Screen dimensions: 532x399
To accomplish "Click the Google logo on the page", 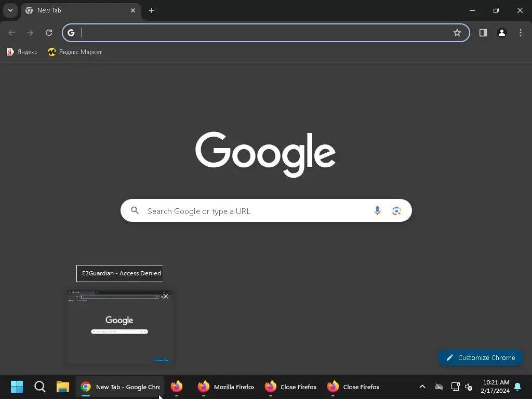I will 265,154.
